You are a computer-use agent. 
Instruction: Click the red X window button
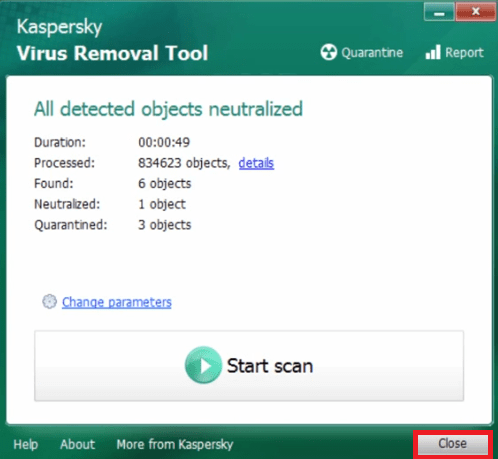(476, 12)
